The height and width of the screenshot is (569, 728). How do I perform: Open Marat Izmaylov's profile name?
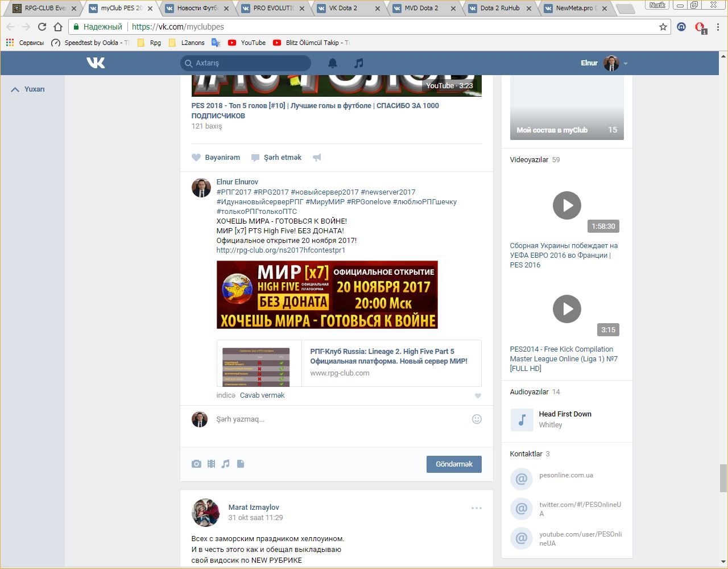click(x=254, y=508)
